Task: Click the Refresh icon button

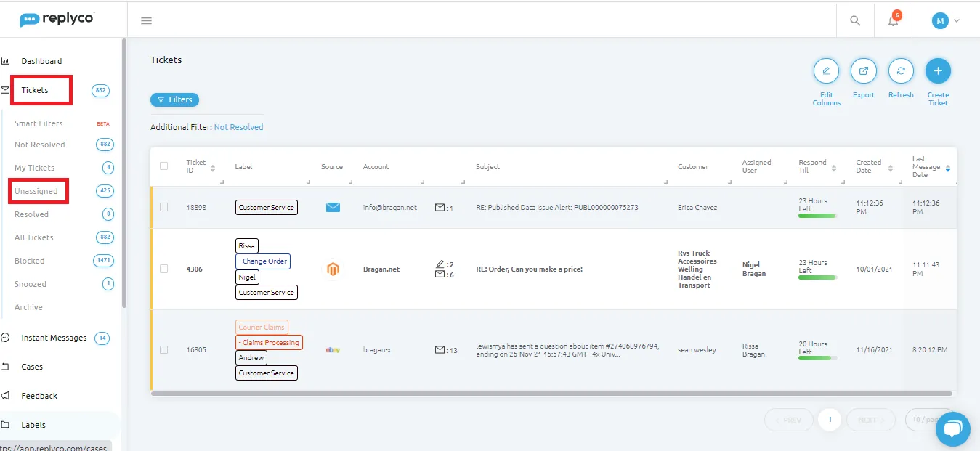Action: (x=901, y=71)
